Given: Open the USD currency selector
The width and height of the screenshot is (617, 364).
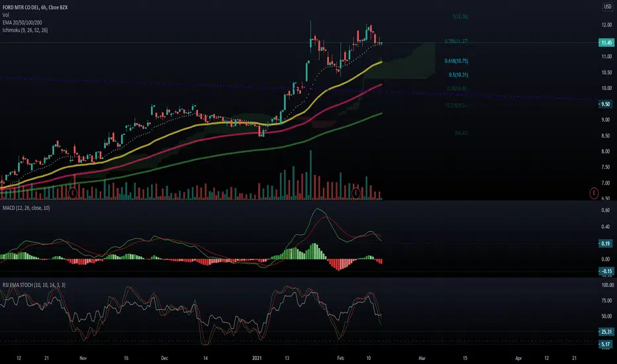Looking at the screenshot, I should click(608, 7).
